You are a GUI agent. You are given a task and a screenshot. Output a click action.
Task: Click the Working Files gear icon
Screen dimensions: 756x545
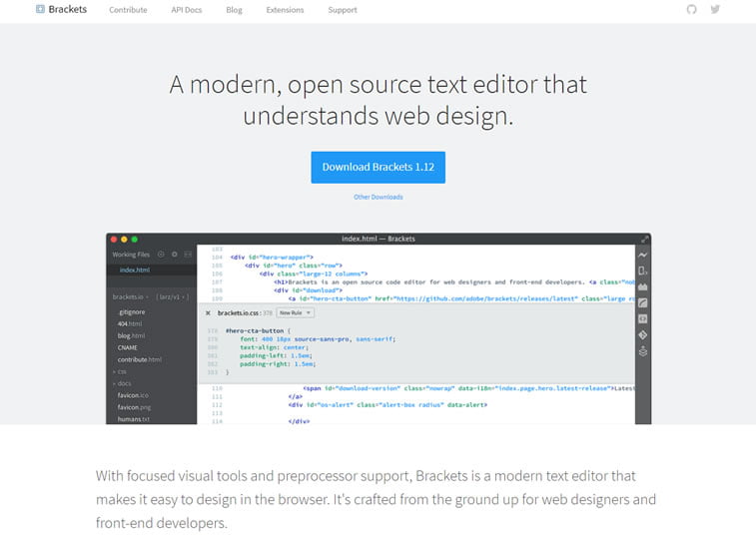click(175, 254)
